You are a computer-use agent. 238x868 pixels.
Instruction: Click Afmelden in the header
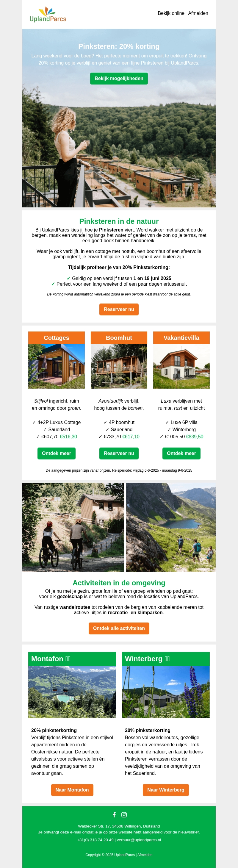pos(198,13)
